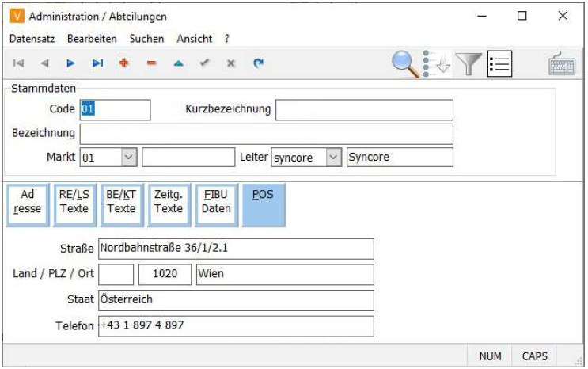Click the sort order arrow icon

pyautogui.click(x=437, y=64)
